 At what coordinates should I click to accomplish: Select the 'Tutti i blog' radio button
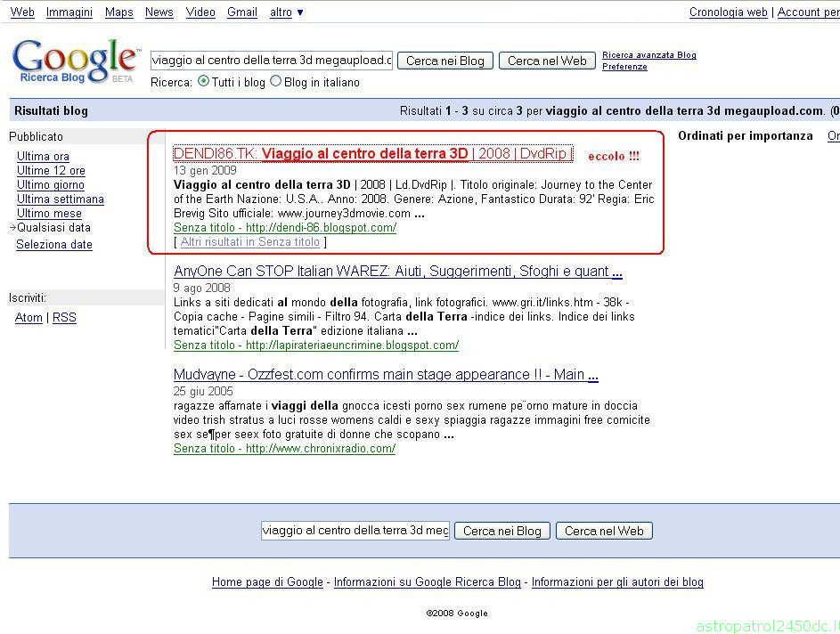(x=204, y=81)
